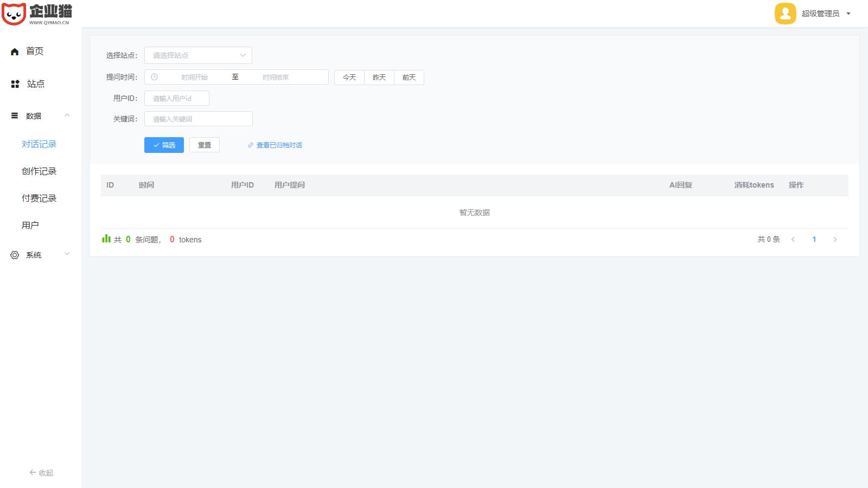Click the 用户ID input field
This screenshot has width=868, height=488.
click(x=177, y=98)
